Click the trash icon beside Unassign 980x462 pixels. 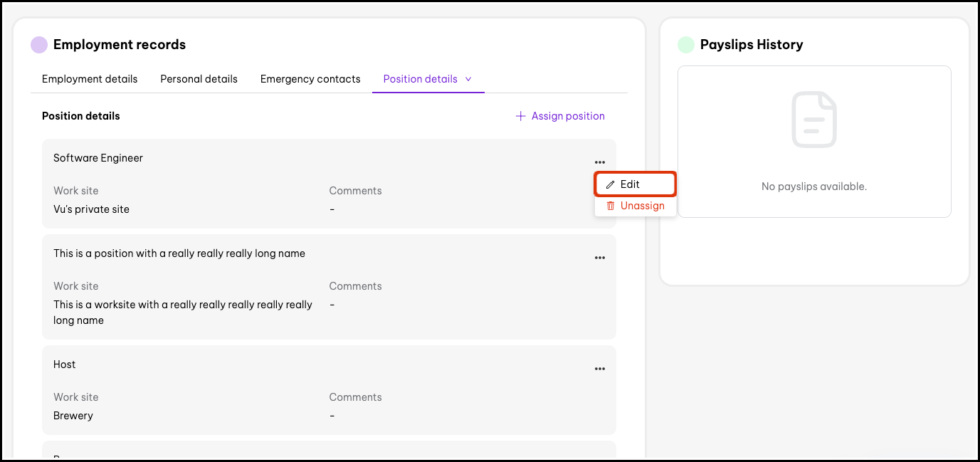click(x=610, y=206)
